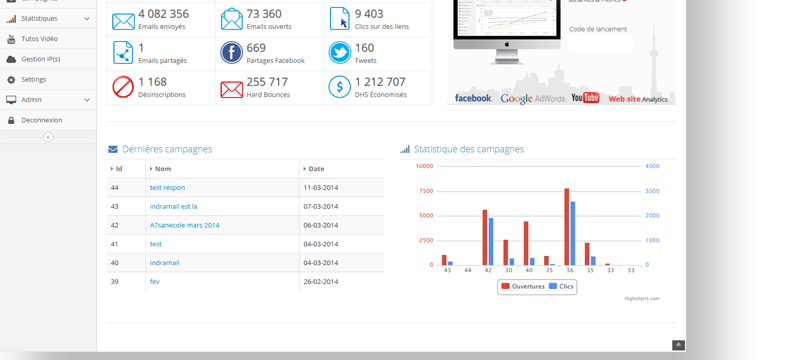791x360 pixels.
Task: Expand the Admin sidebar menu chevron
Action: point(87,100)
